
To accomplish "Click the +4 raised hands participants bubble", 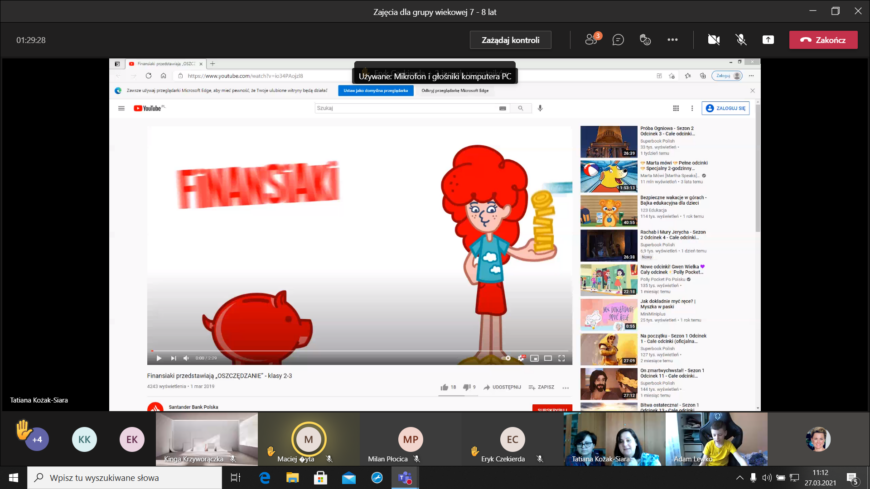I will pos(37,440).
